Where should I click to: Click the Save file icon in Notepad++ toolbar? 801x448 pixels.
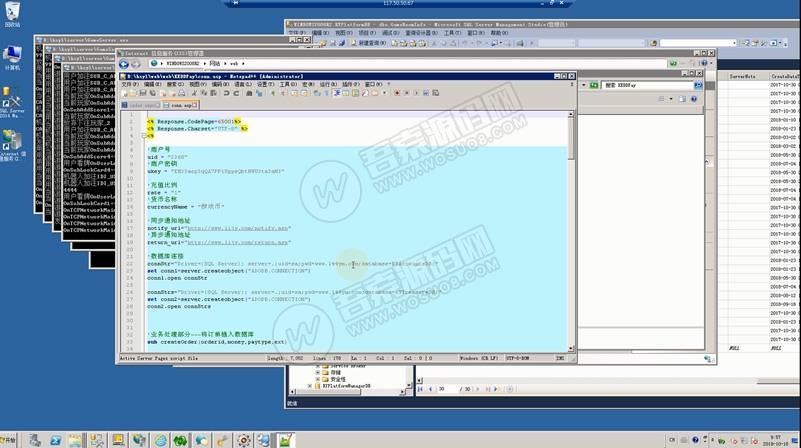click(x=143, y=93)
